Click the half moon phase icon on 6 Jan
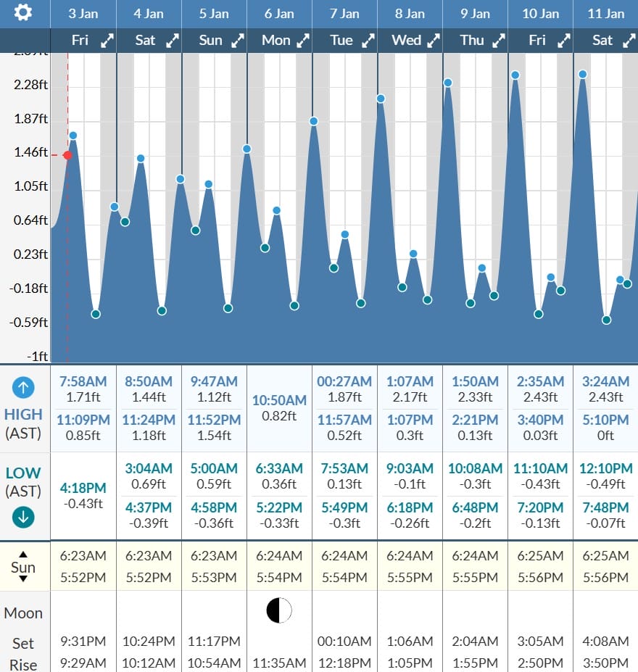 point(279,610)
